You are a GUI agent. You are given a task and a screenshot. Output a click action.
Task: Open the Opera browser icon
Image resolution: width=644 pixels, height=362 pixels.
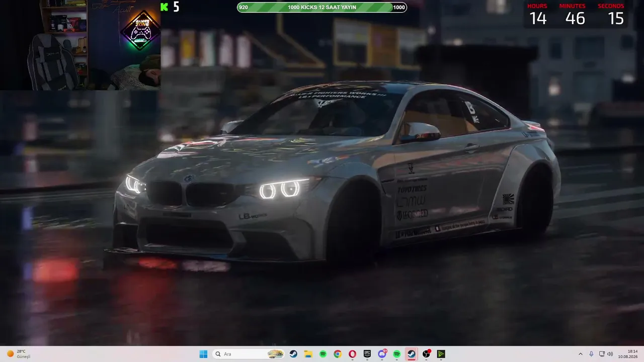click(x=353, y=354)
